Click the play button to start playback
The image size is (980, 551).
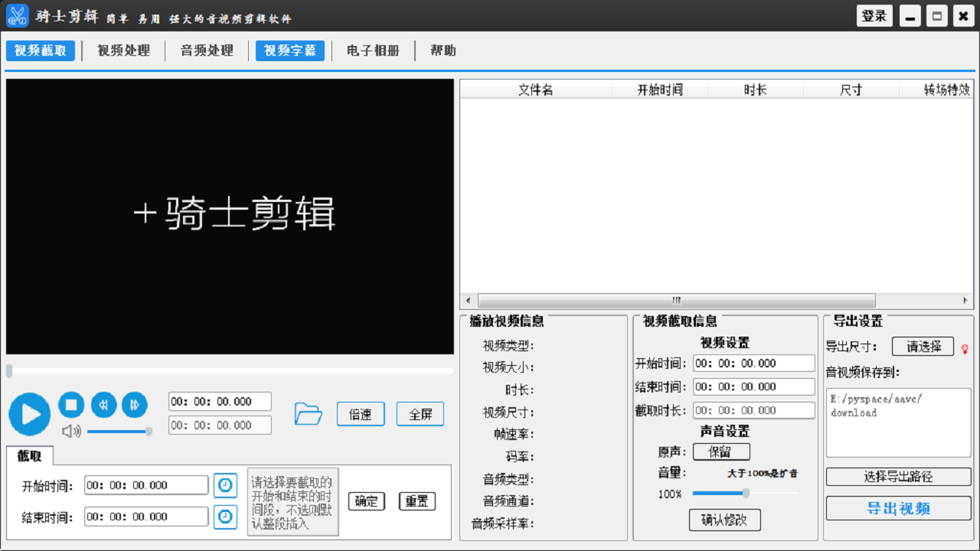tap(29, 414)
